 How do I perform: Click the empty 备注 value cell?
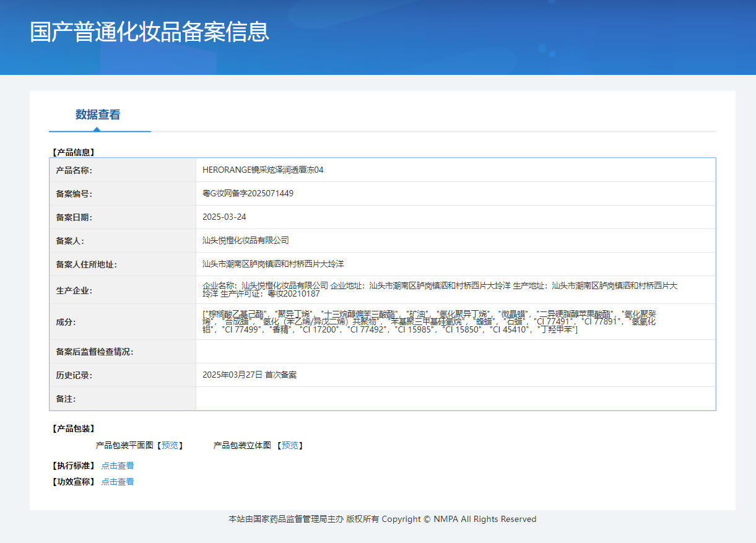click(455, 399)
